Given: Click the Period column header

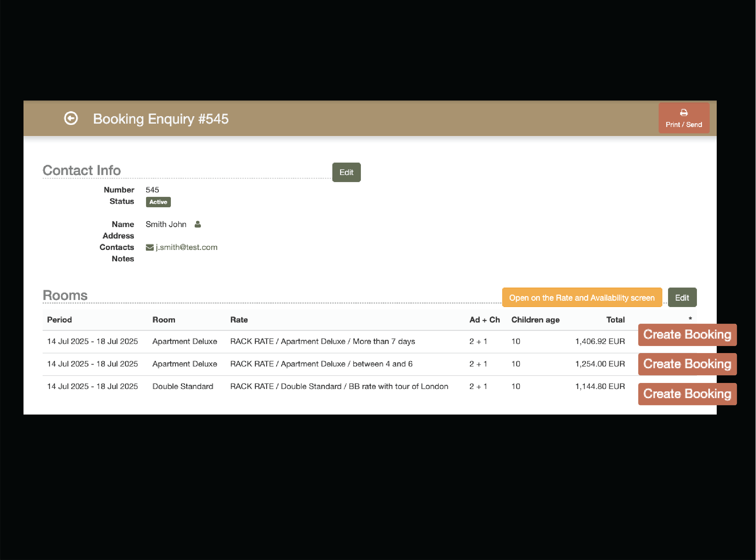Looking at the screenshot, I should tap(59, 320).
